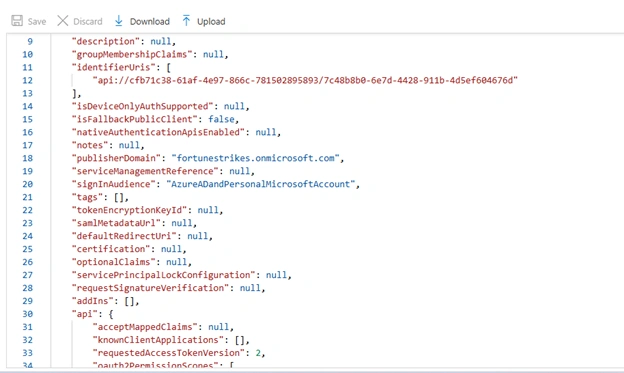The width and height of the screenshot is (624, 373).
Task: Click the "nativeAuthenticationApisEnabled" key
Action: pos(158,132)
